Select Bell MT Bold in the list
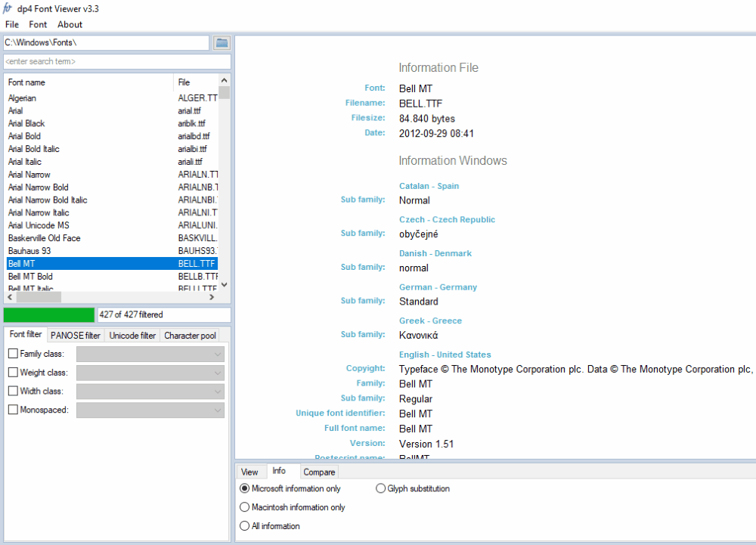 click(x=112, y=277)
